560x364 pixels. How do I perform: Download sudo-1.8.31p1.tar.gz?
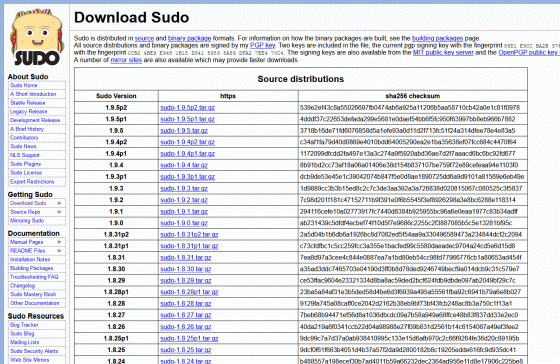tap(189, 246)
